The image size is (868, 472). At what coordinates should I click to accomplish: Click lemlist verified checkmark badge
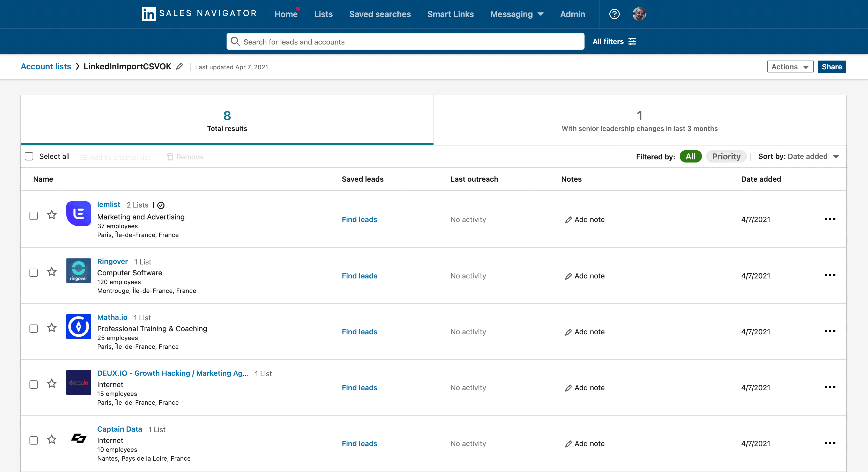[161, 205]
